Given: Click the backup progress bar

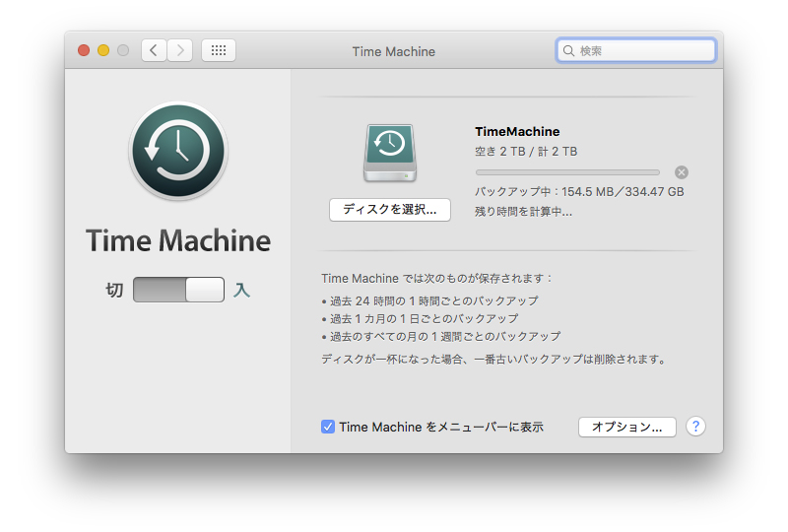Looking at the screenshot, I should pos(568,172).
